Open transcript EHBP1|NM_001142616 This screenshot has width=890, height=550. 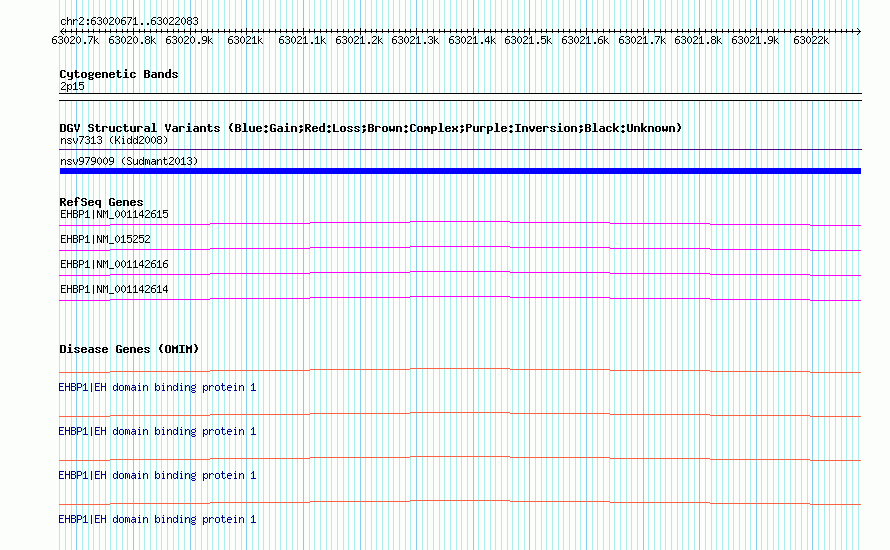pos(114,264)
